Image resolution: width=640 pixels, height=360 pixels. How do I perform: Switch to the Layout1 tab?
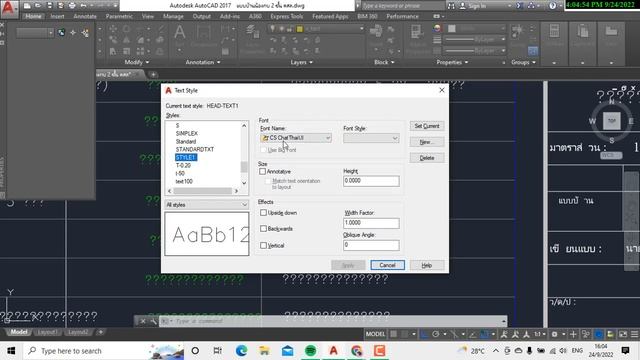pyautogui.click(x=47, y=332)
